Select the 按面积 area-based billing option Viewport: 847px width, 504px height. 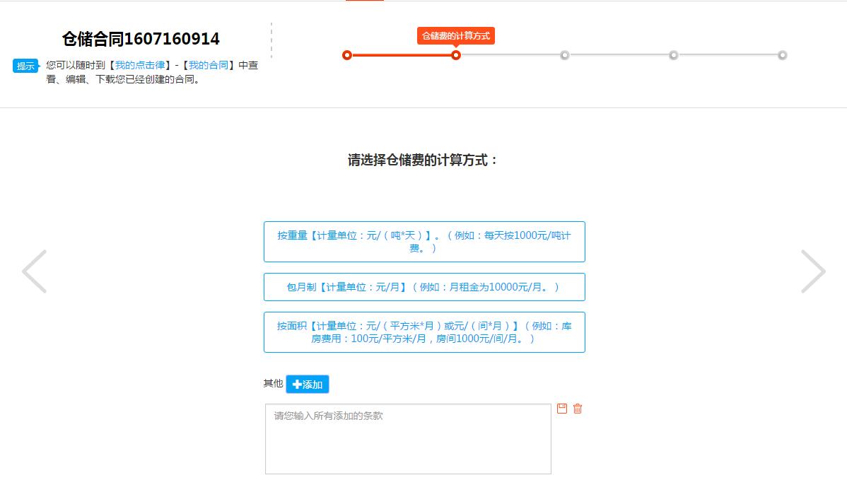point(424,332)
